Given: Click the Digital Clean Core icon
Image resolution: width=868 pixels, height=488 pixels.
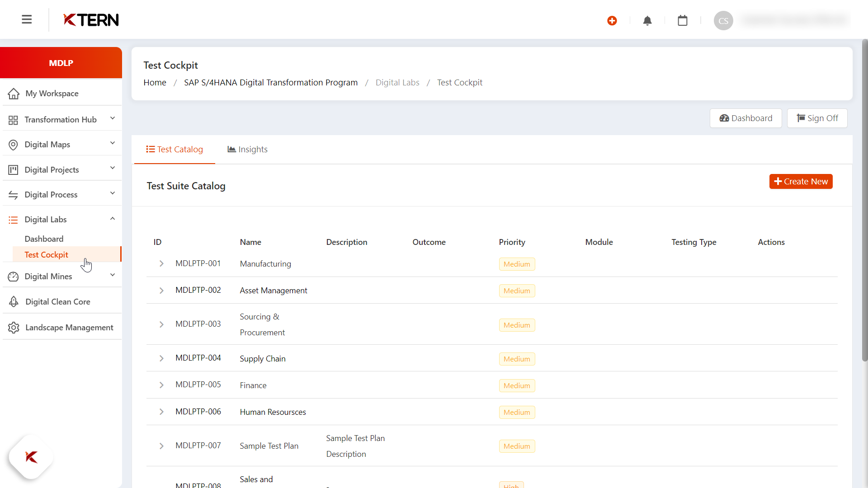Looking at the screenshot, I should [14, 301].
